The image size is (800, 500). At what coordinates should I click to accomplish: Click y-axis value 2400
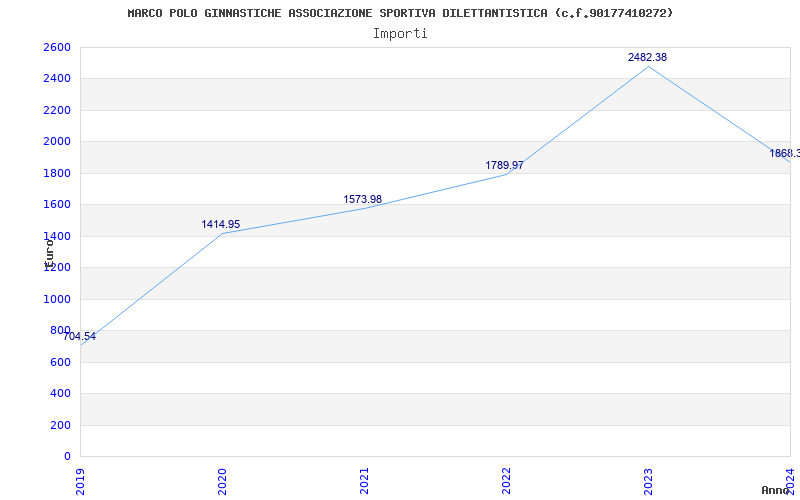point(57,79)
